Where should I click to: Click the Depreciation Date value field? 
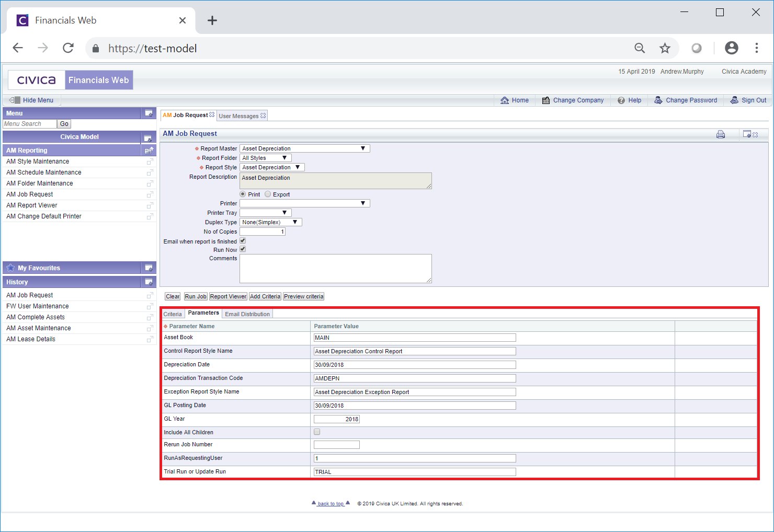point(415,365)
